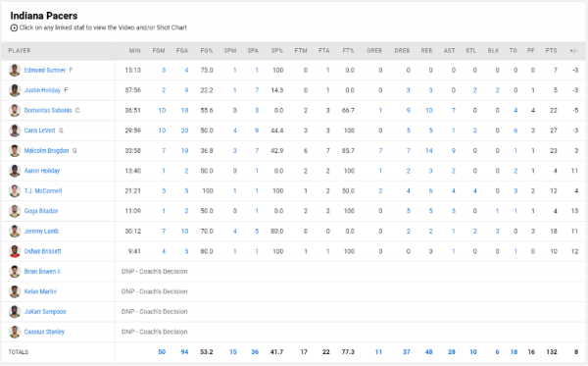Click T.J. McConnell's player avatar
The height and width of the screenshot is (366, 588).
(15, 190)
